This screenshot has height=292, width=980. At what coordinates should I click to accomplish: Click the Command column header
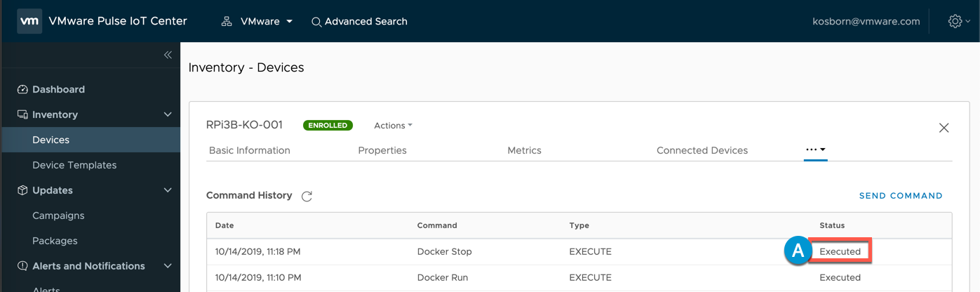tap(437, 225)
